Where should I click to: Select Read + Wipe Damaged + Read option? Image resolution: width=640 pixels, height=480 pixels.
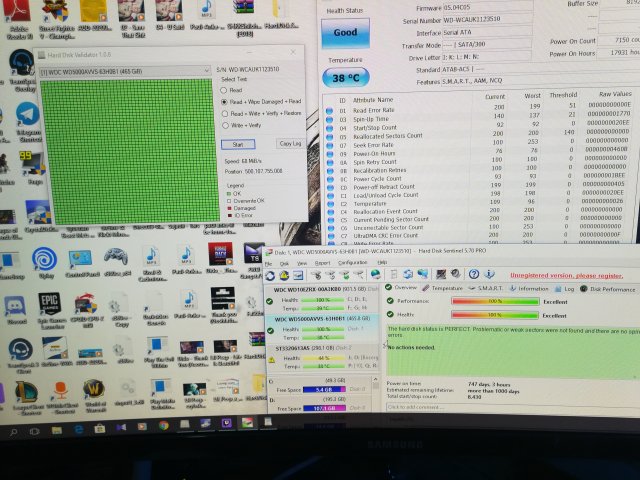coord(224,101)
